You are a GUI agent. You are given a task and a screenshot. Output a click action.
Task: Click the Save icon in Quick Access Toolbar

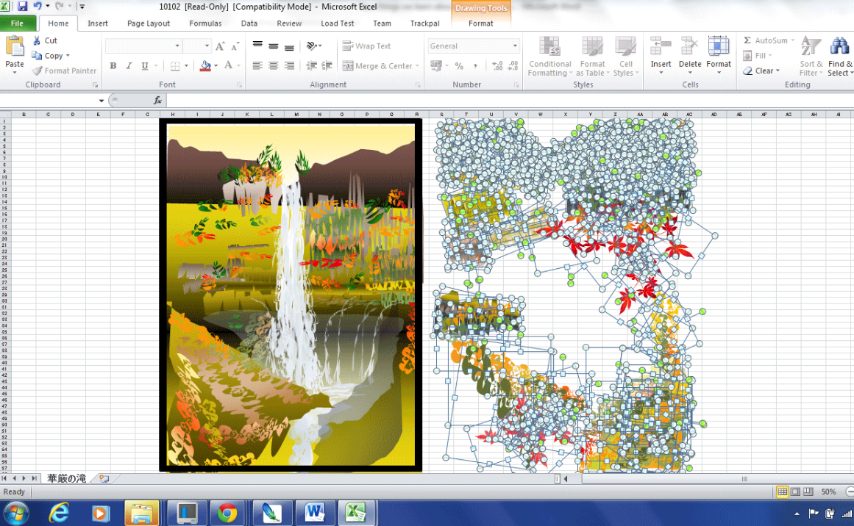point(22,7)
